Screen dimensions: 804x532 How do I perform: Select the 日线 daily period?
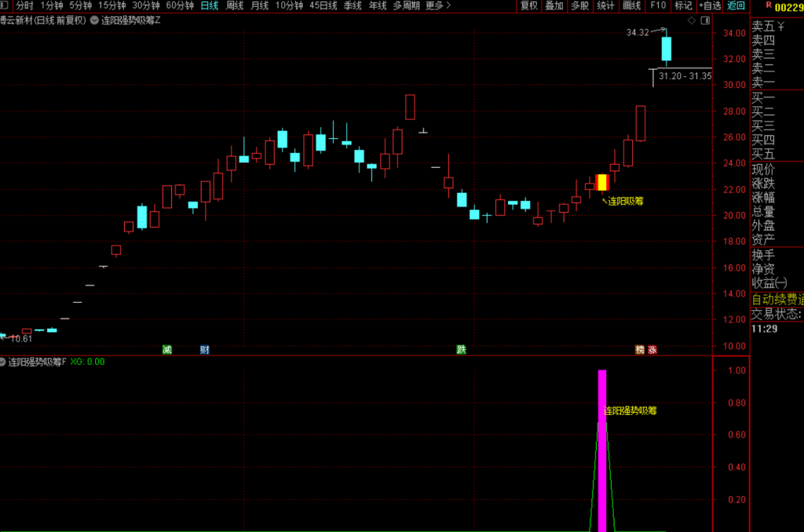(209, 5)
